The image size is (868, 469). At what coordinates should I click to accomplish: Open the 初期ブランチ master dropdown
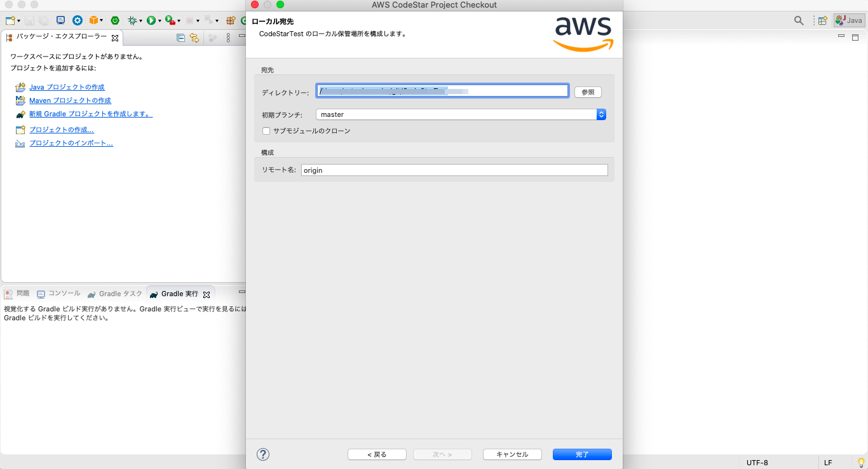coord(461,114)
